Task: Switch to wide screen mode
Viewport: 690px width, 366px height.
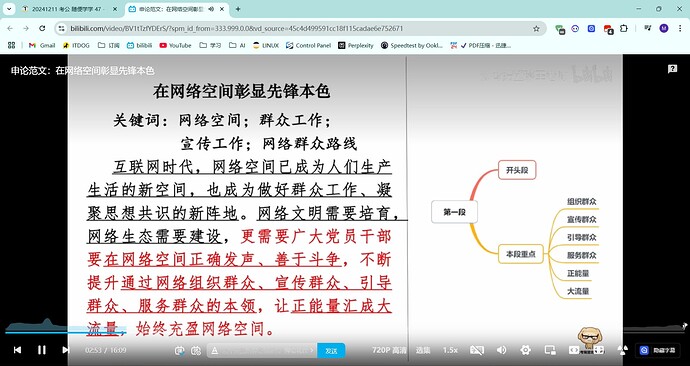Action: (x=574, y=350)
